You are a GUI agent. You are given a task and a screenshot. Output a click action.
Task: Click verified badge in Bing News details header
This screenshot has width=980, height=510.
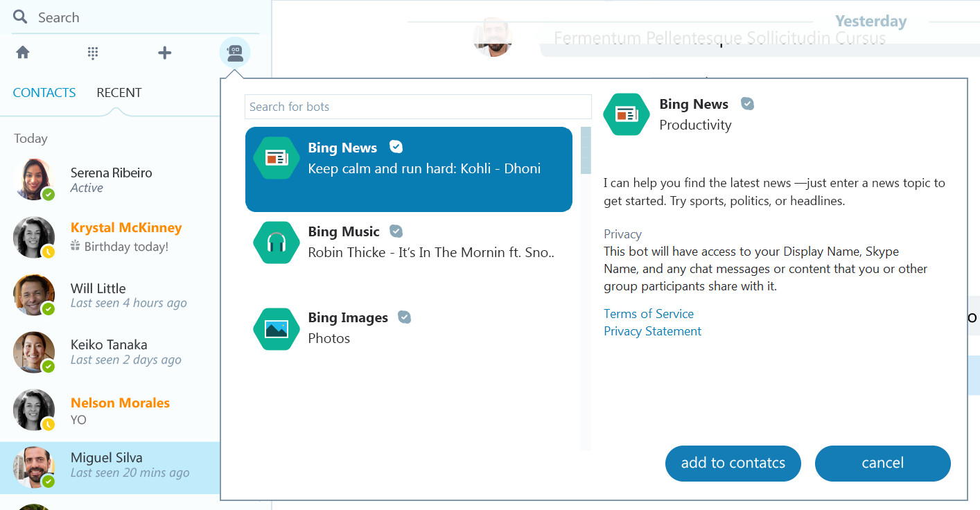point(747,104)
